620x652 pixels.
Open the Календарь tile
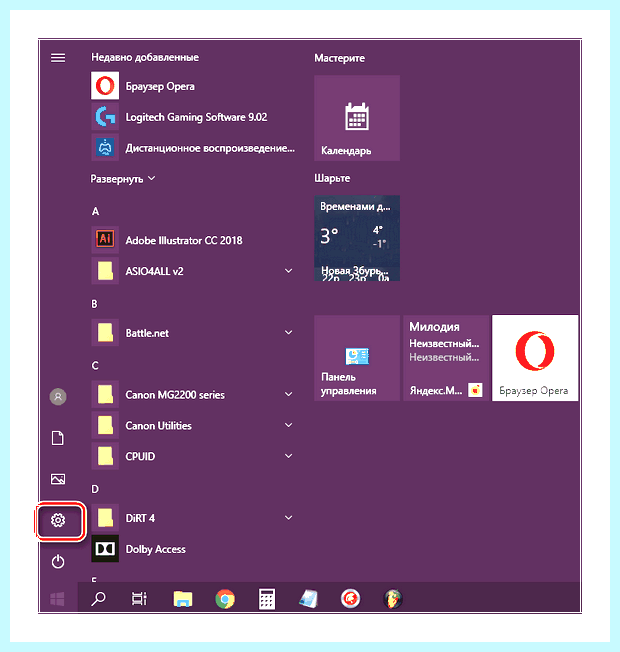point(357,118)
